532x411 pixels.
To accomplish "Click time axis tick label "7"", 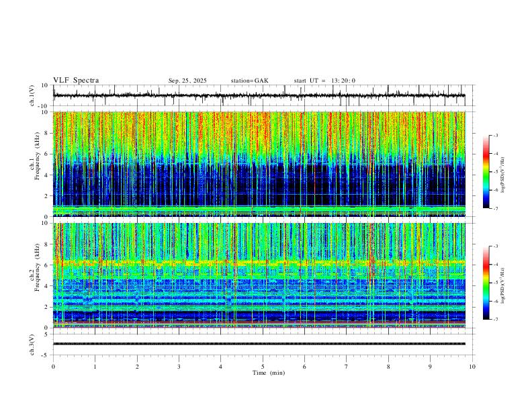I will [347, 367].
